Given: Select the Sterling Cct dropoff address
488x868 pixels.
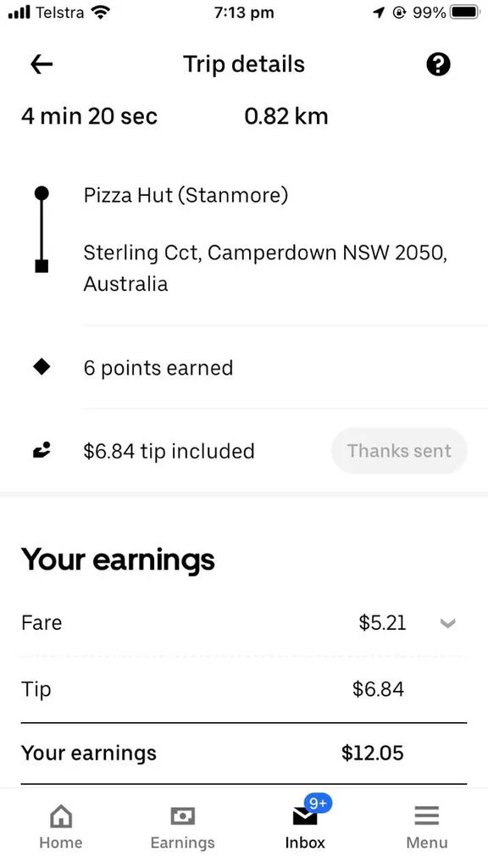Looking at the screenshot, I should point(265,268).
